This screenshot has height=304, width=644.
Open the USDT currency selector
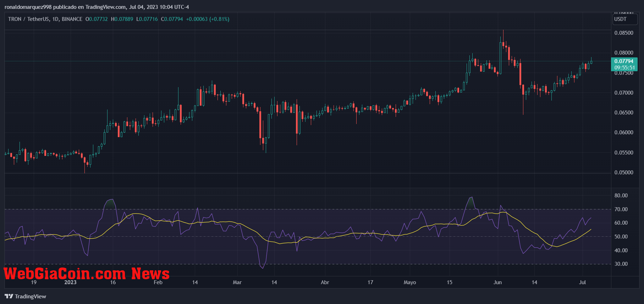[624, 19]
